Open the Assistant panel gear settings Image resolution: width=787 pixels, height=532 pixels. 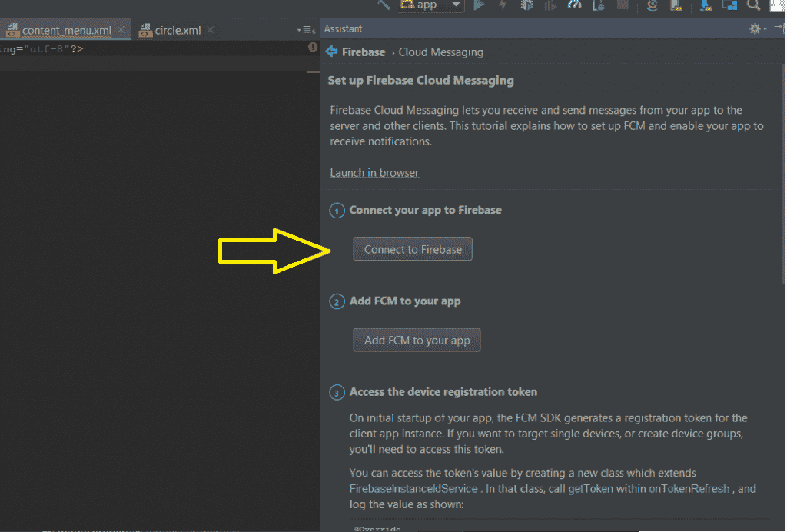point(756,28)
